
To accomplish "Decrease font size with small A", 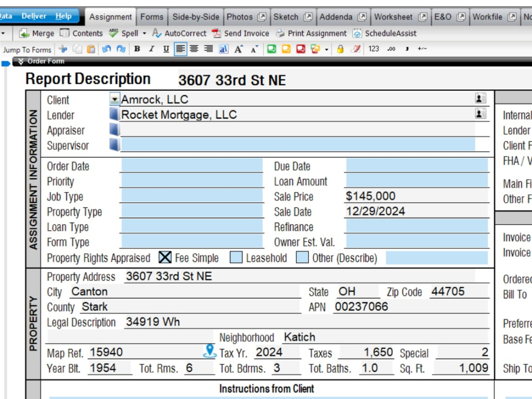I will pyautogui.click(x=254, y=49).
